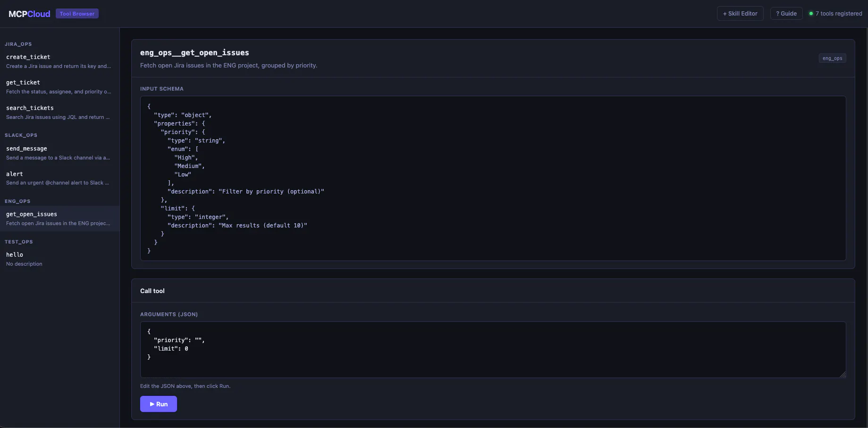This screenshot has height=428, width=868.
Task: Click the MCPCloud logo
Action: (29, 14)
